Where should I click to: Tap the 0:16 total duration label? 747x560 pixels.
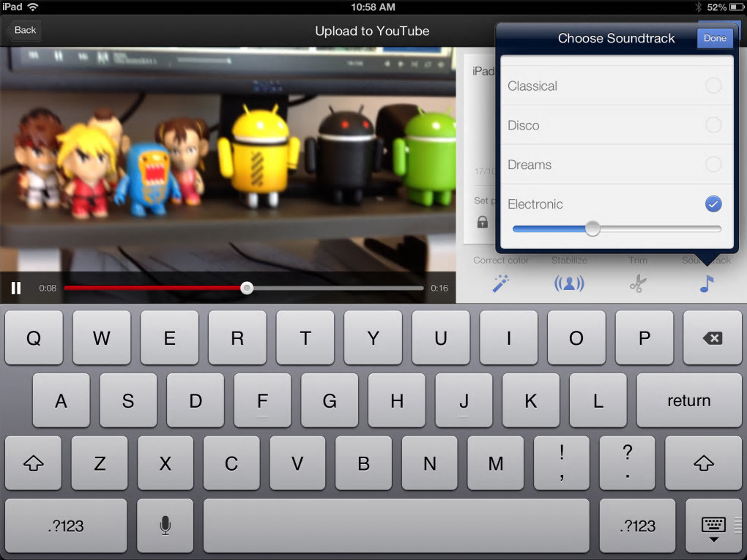click(x=439, y=288)
